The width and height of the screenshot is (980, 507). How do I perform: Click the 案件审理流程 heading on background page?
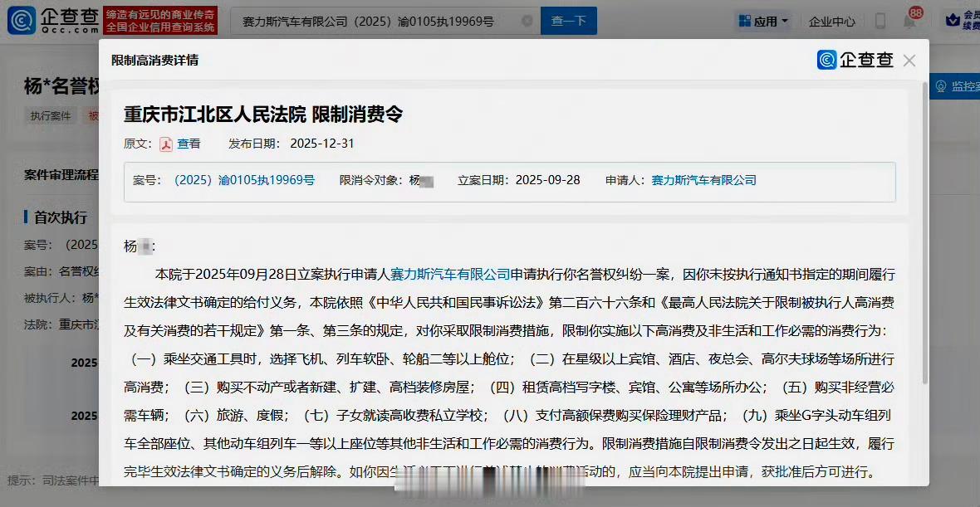click(61, 174)
